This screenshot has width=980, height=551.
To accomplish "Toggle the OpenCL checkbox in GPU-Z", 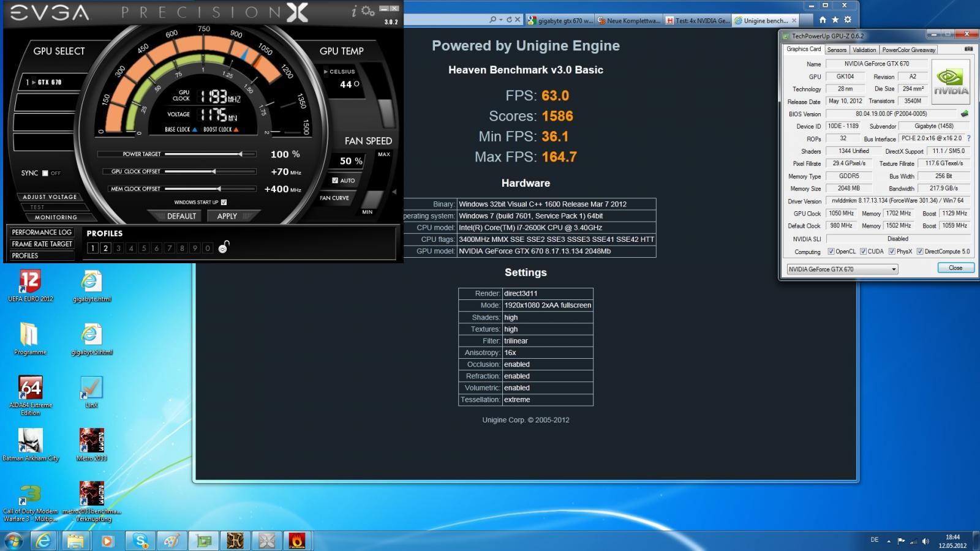I will [x=831, y=252].
